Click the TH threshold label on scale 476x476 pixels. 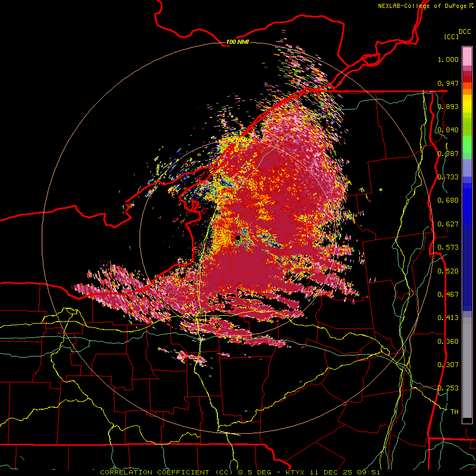[454, 412]
